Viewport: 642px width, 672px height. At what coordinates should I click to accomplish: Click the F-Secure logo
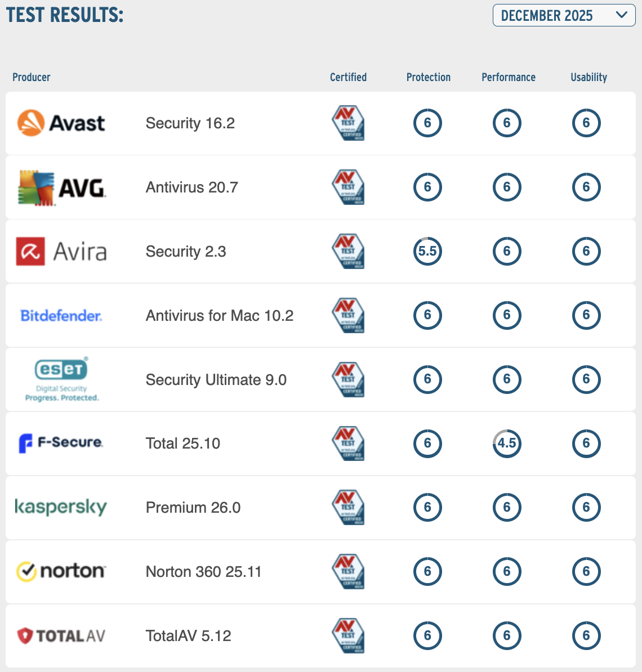pyautogui.click(x=61, y=443)
